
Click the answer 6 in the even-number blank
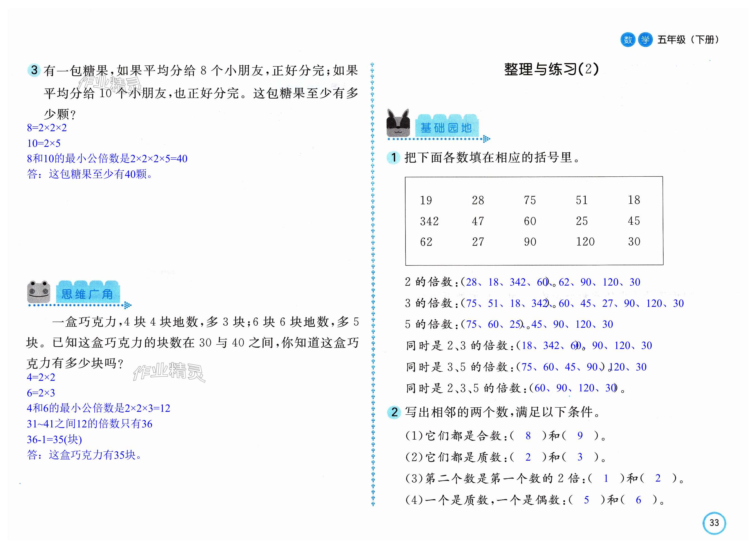coord(638,500)
